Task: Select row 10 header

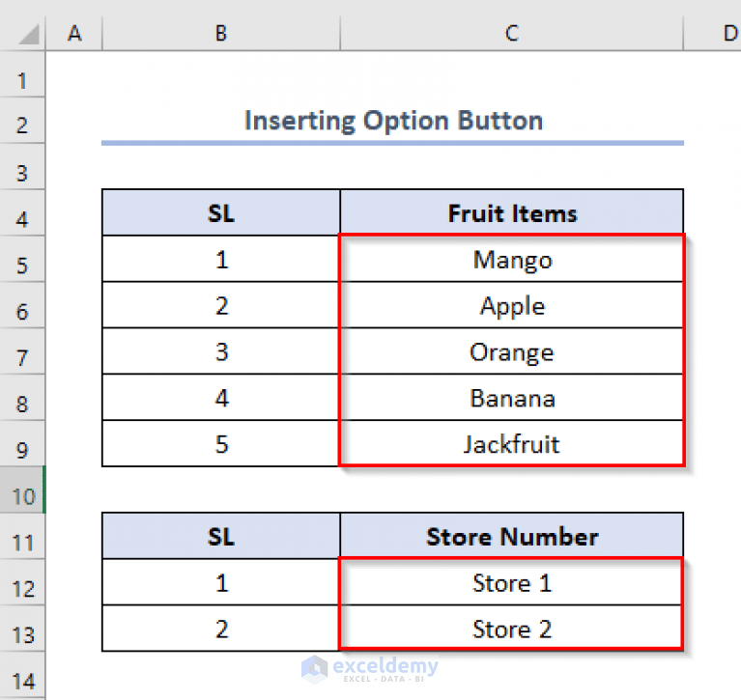Action: [22, 490]
